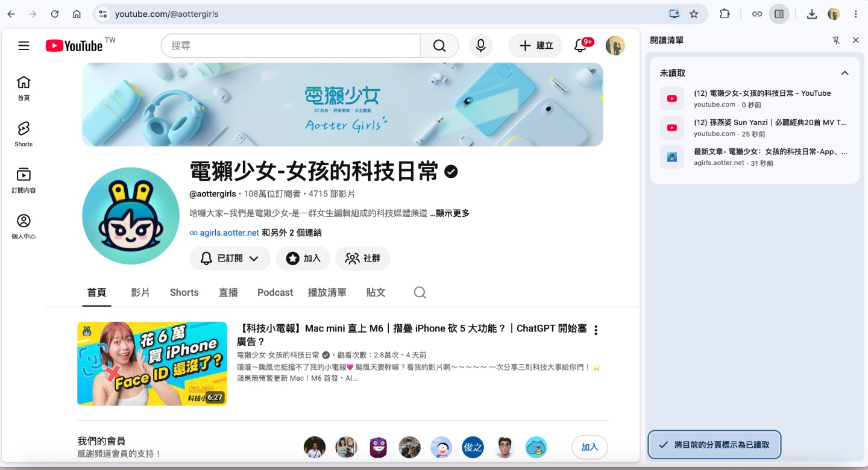Viewport: 868px width, 470px height.
Task: Switch to the 影片 channel tab
Action: [140, 292]
